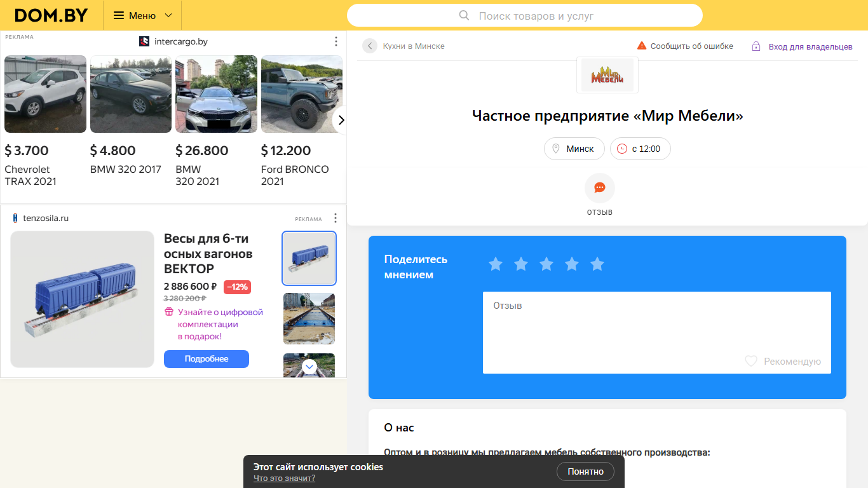This screenshot has width=868, height=488.
Task: Open intercargo.by ad options menu
Action: point(336,41)
